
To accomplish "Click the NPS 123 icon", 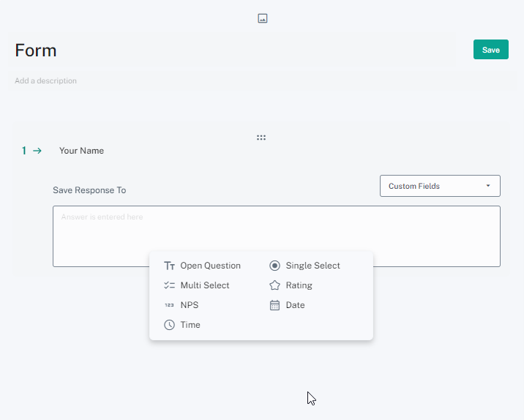I will [169, 305].
